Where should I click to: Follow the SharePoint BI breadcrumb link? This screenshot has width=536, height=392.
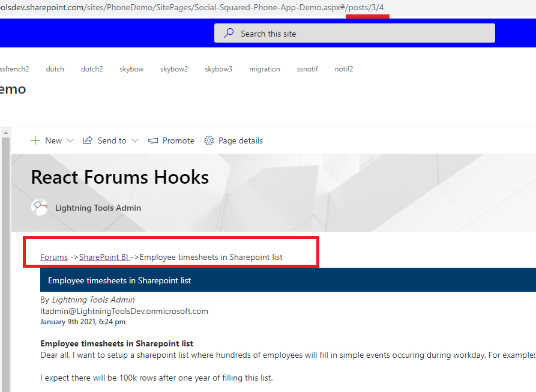pos(104,257)
